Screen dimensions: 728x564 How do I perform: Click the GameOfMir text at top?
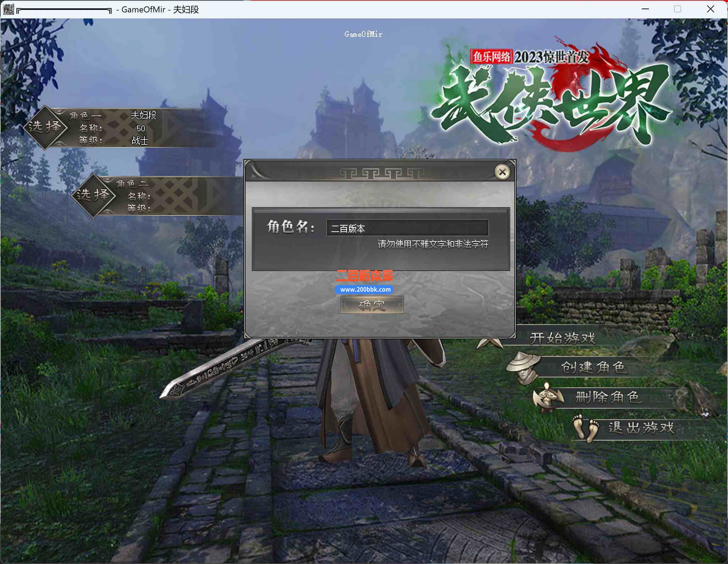[363, 34]
